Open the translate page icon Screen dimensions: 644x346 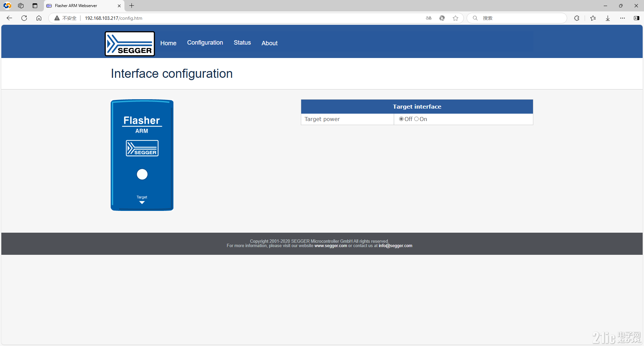429,18
